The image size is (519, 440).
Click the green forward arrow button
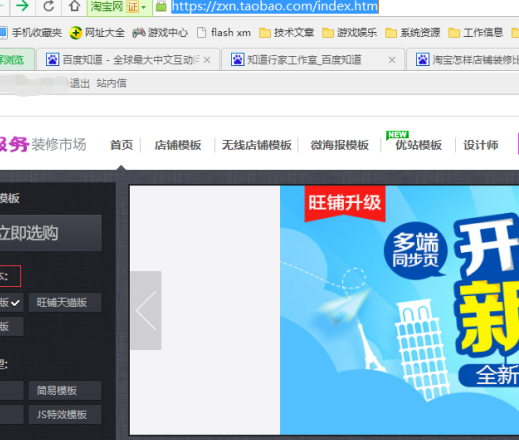[22, 6]
